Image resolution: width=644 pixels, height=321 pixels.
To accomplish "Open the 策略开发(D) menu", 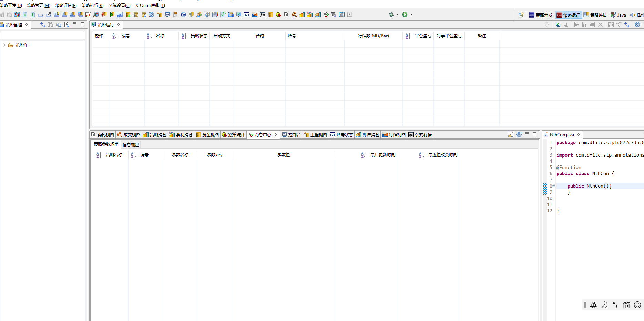I will [11, 6].
